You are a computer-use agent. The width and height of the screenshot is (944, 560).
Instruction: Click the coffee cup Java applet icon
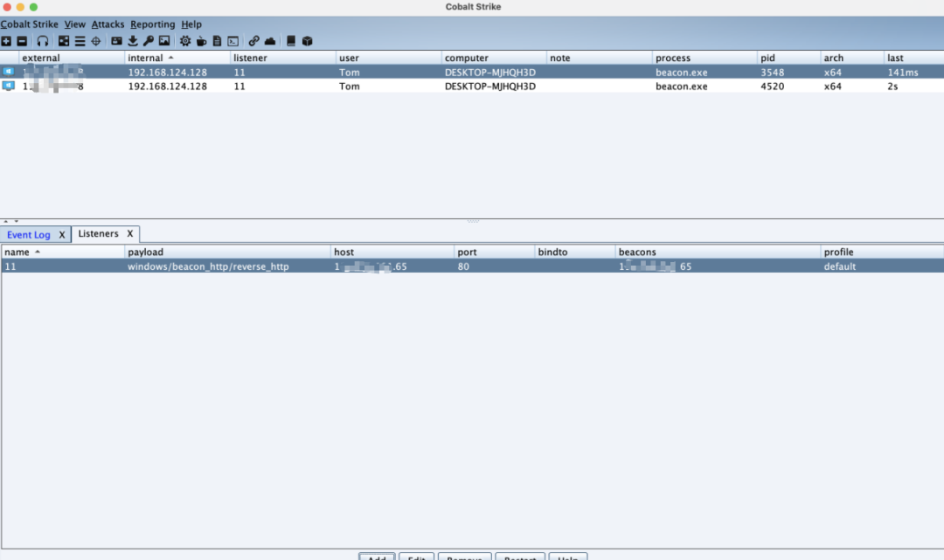pyautogui.click(x=201, y=41)
